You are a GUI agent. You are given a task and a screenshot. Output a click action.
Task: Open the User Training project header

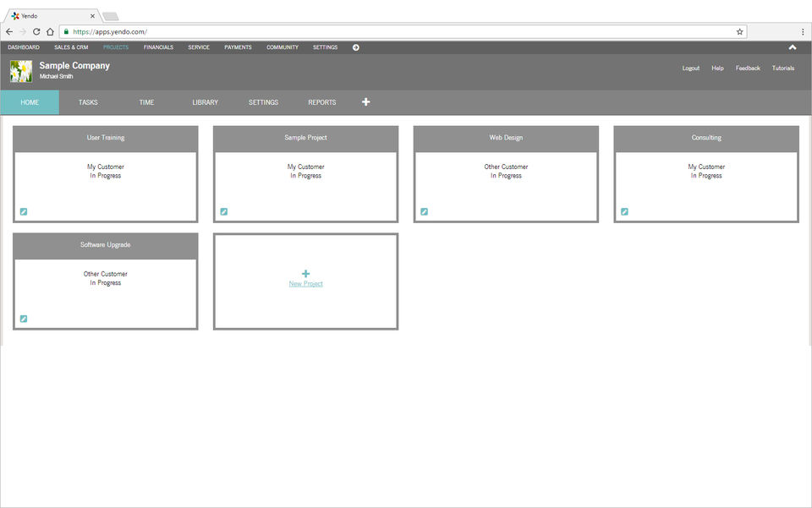[106, 138]
